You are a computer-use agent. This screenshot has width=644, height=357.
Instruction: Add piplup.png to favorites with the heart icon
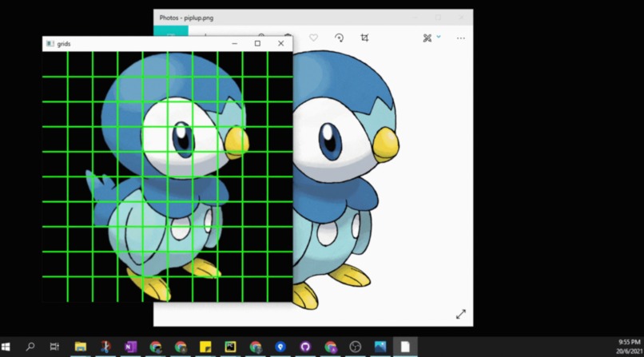[x=313, y=38]
